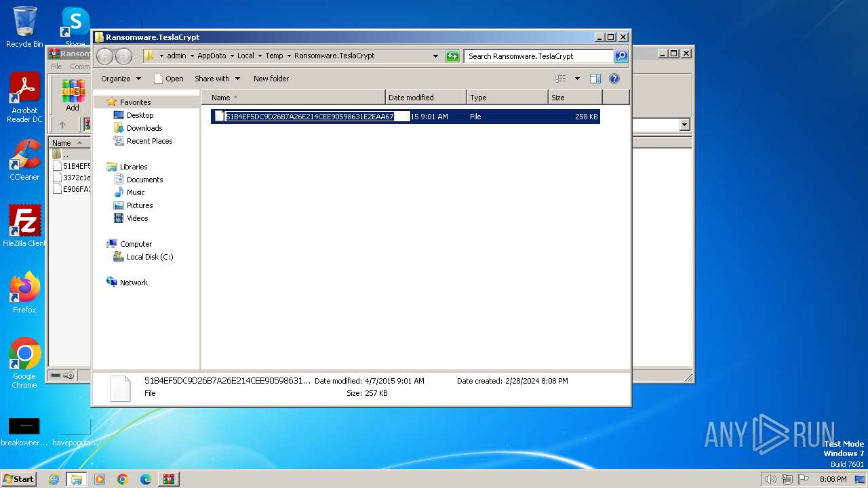Screen dimensions: 868x488
Task: Select Favorites in navigation pane
Action: (x=135, y=102)
